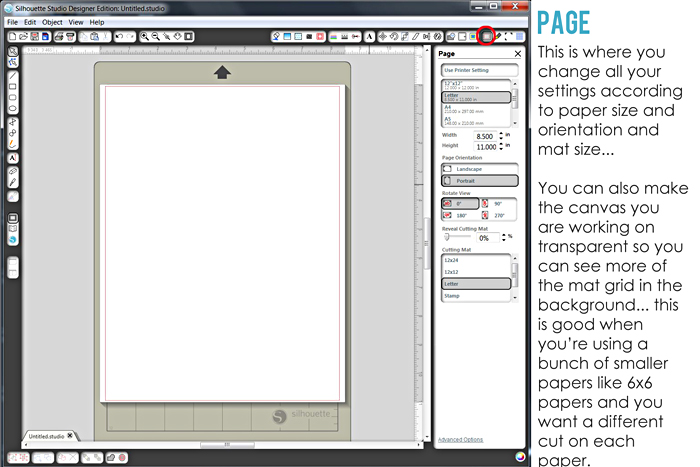Click the Print icon in toolbar

pyautogui.click(x=59, y=37)
